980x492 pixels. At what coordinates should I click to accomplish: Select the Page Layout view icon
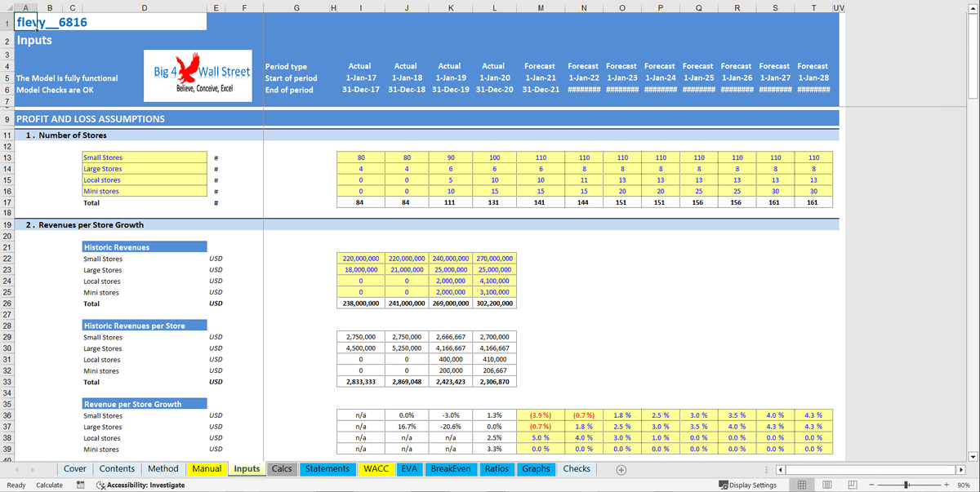coord(827,484)
